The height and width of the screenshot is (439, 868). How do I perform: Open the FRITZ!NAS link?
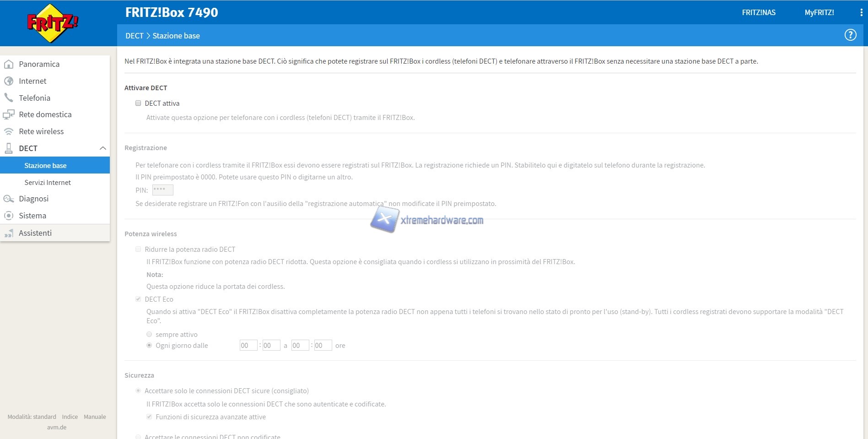(x=758, y=13)
